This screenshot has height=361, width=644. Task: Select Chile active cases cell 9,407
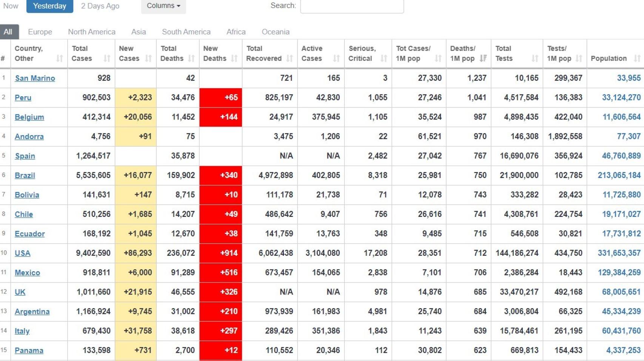pos(321,214)
